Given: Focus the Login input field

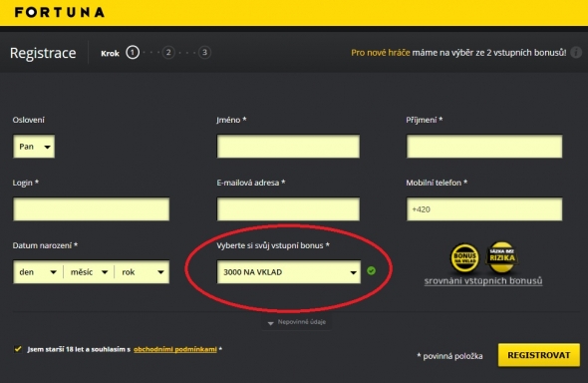Looking at the screenshot, I should point(91,208).
